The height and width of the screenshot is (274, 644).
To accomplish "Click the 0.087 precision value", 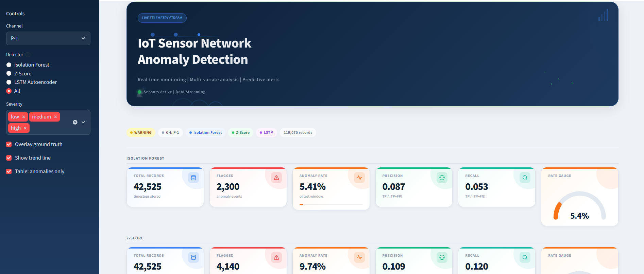I will pos(394,187).
